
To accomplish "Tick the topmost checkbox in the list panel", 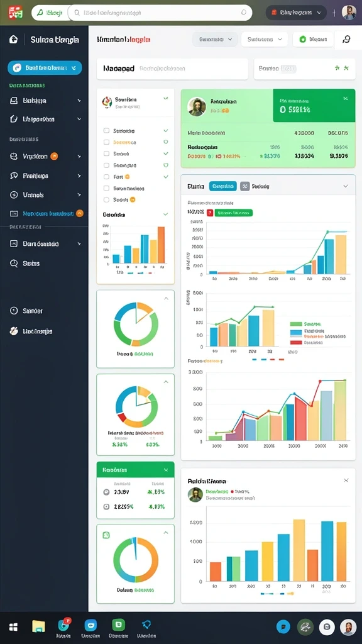I will pyautogui.click(x=106, y=131).
